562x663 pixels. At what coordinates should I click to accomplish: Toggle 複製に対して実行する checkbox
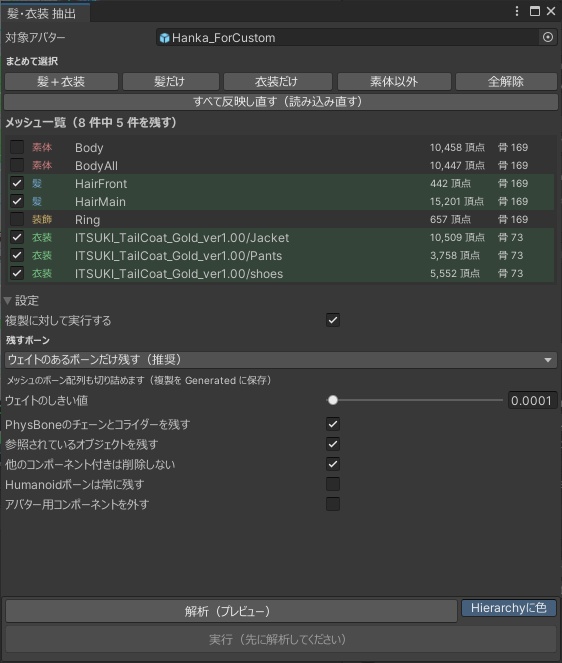(x=333, y=320)
